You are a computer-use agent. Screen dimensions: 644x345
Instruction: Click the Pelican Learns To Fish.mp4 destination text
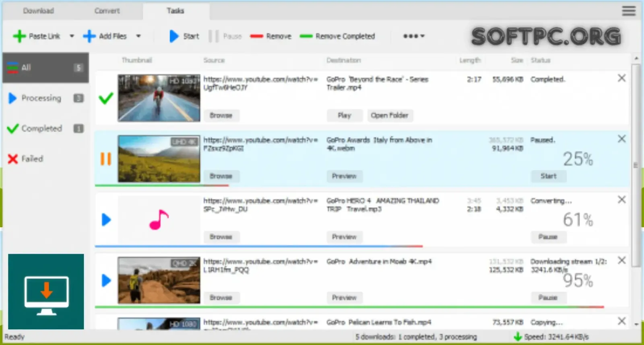point(379,322)
